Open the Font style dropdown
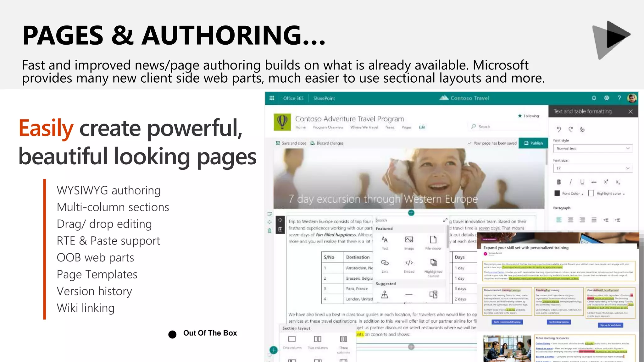The height and width of the screenshot is (362, 644). [x=593, y=148]
